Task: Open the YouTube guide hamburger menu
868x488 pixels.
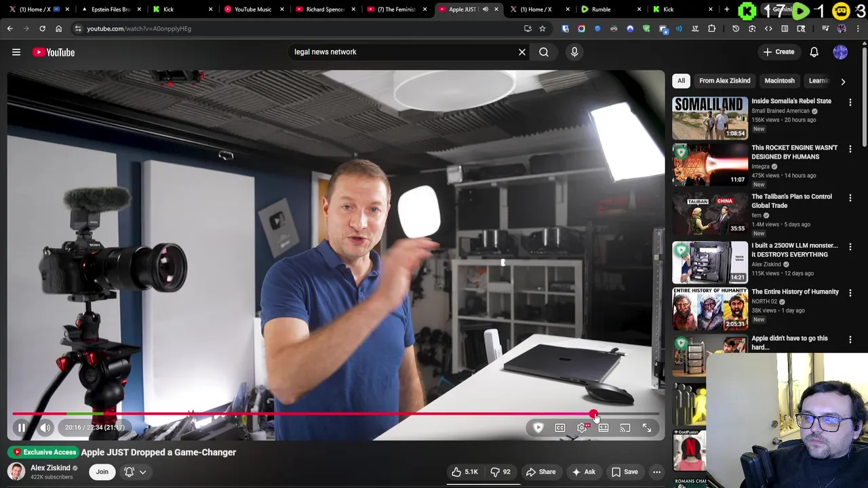Action: tap(16, 52)
